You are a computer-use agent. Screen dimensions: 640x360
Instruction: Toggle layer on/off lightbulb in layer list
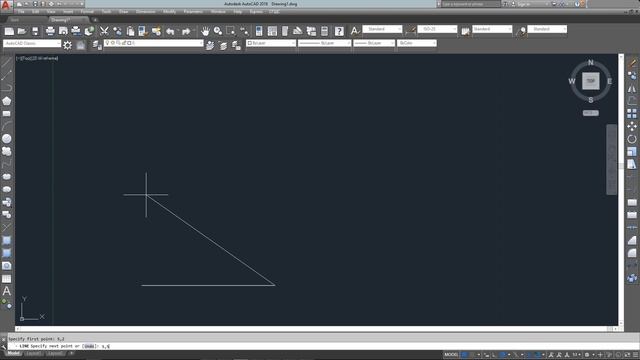pyautogui.click(x=107, y=43)
